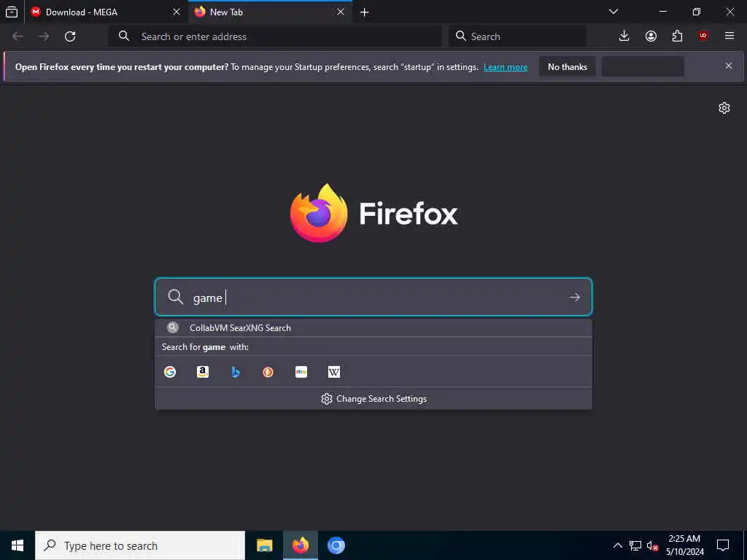Go back one page with the back arrow

[18, 36]
